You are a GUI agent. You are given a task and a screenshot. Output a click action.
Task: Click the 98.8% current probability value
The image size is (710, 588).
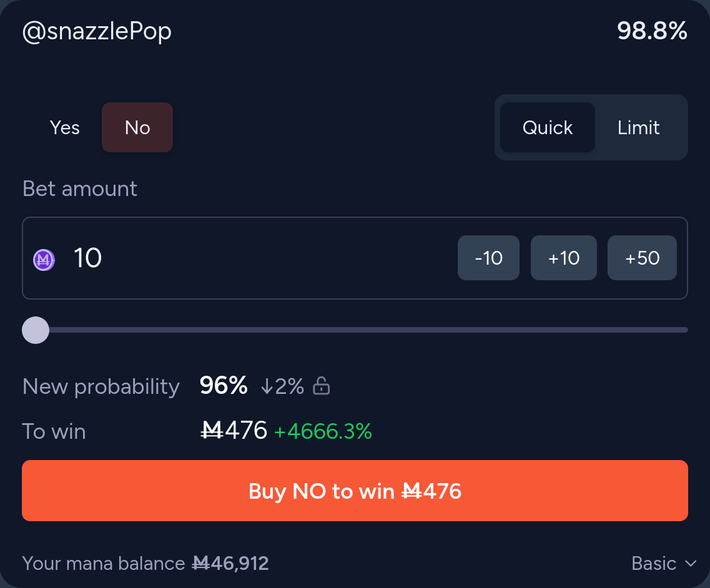[x=652, y=31]
